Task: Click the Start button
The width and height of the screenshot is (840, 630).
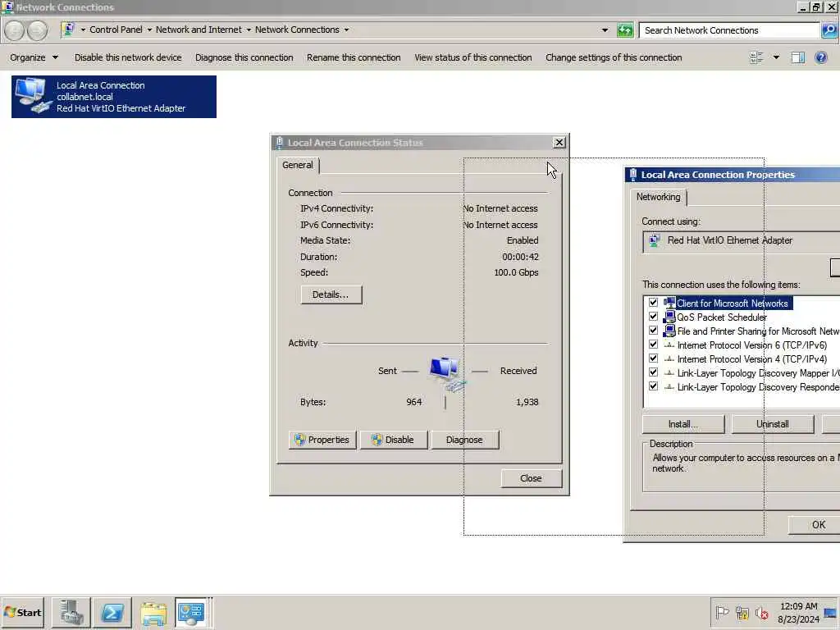Action: 22,612
